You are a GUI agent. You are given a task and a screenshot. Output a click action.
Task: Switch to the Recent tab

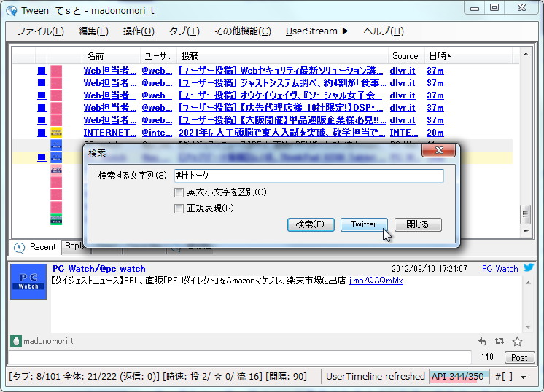coord(35,247)
